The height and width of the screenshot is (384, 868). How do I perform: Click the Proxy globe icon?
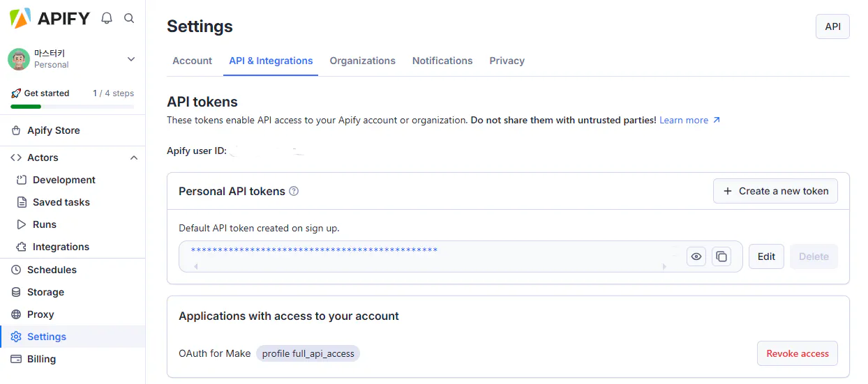[16, 314]
